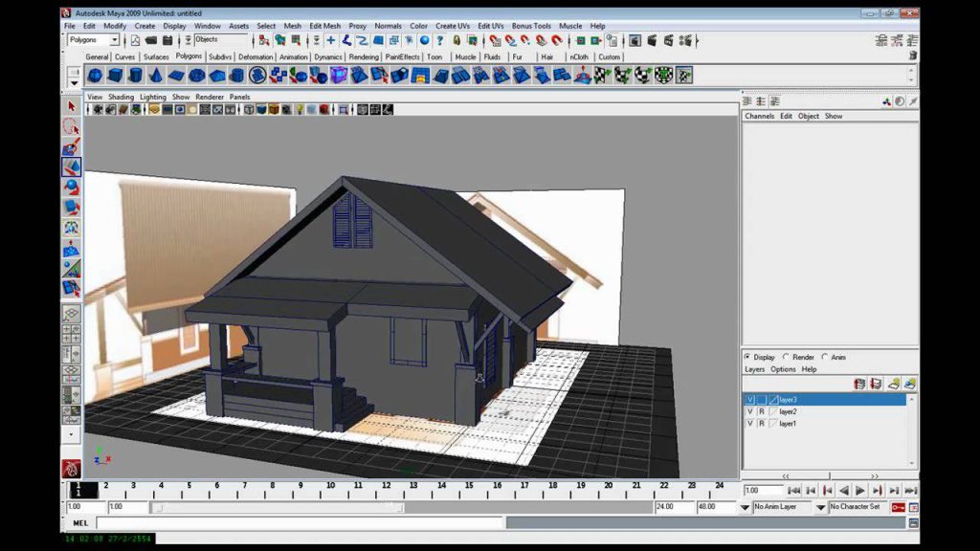Open the IPR render icon

click(x=669, y=40)
